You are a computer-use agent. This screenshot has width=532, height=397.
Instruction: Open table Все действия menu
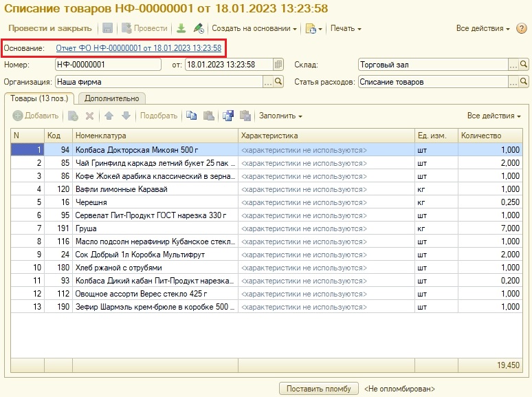[x=494, y=116]
